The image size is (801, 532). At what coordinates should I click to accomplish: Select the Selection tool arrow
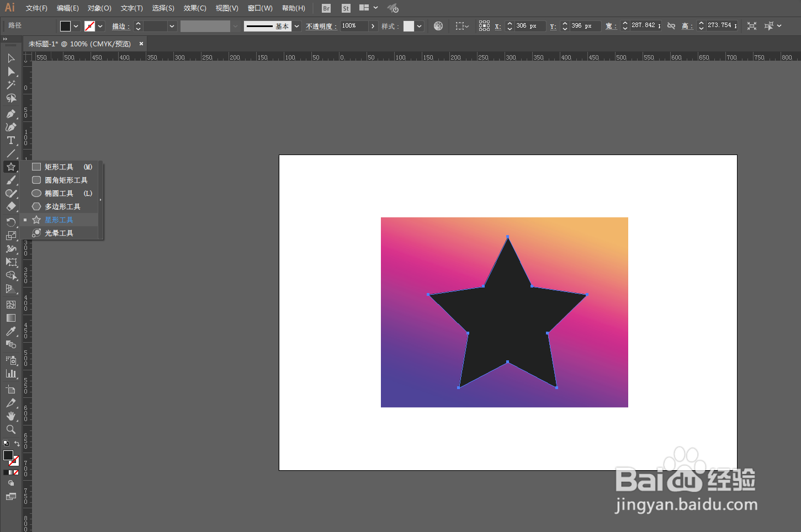tap(10, 58)
